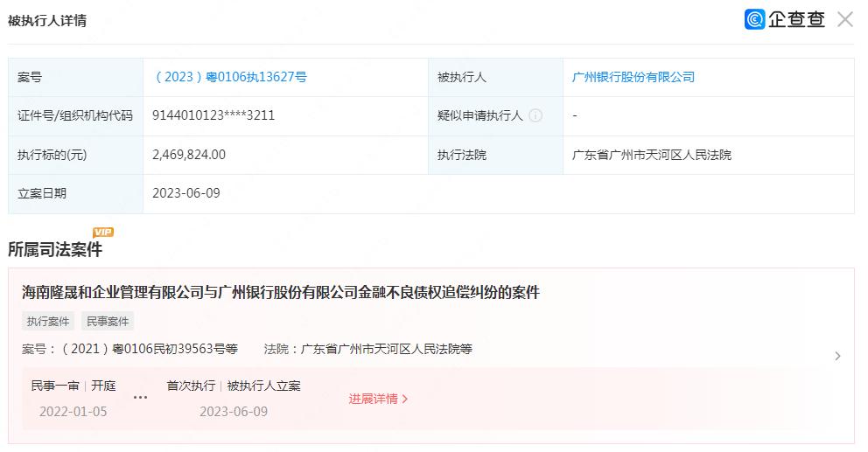
Task: Click the court name 广东省广州市天河区人民法院
Action: click(x=652, y=155)
